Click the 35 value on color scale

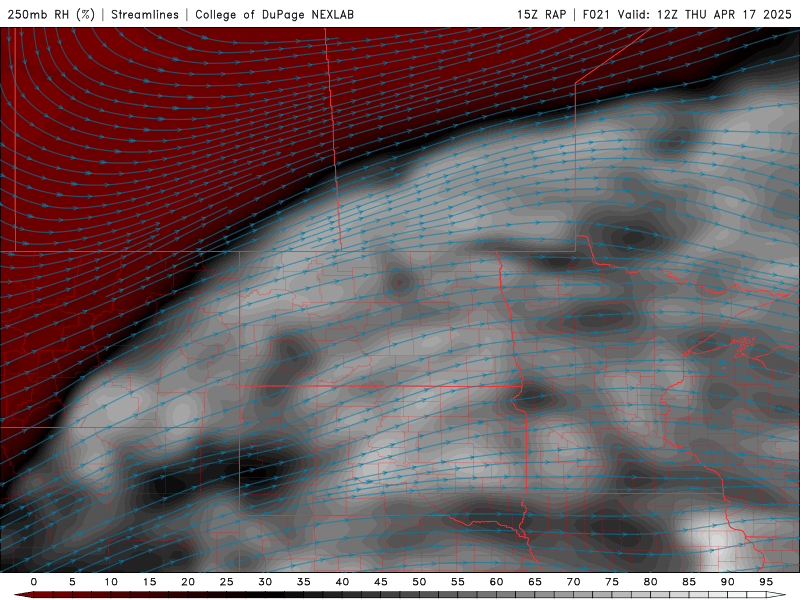click(304, 582)
